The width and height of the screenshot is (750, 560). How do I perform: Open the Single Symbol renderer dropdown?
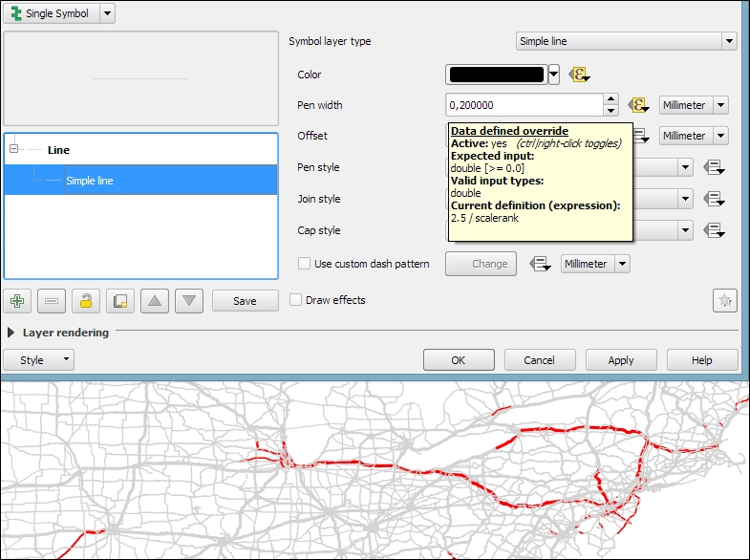point(108,13)
